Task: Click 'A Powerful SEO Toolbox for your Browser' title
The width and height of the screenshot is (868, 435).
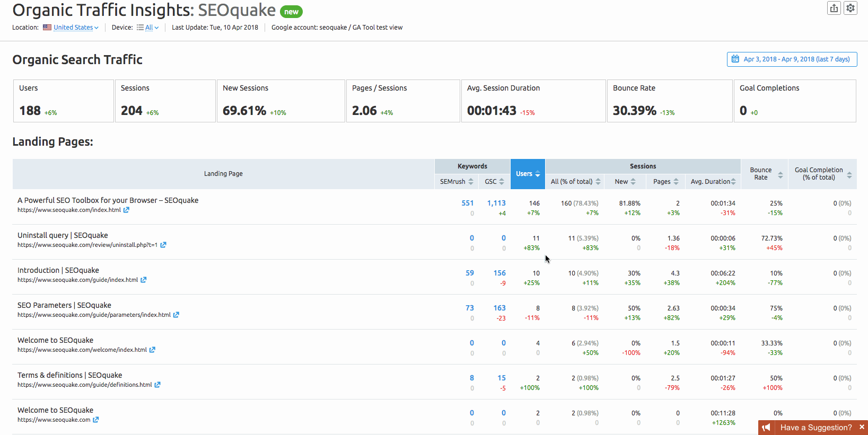Action: tap(108, 200)
